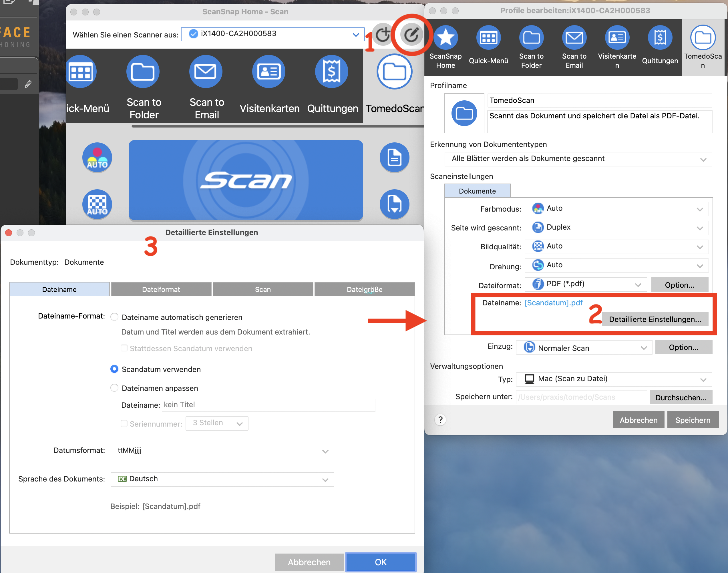
Task: Switch to the Dateiformat tab
Action: point(161,289)
